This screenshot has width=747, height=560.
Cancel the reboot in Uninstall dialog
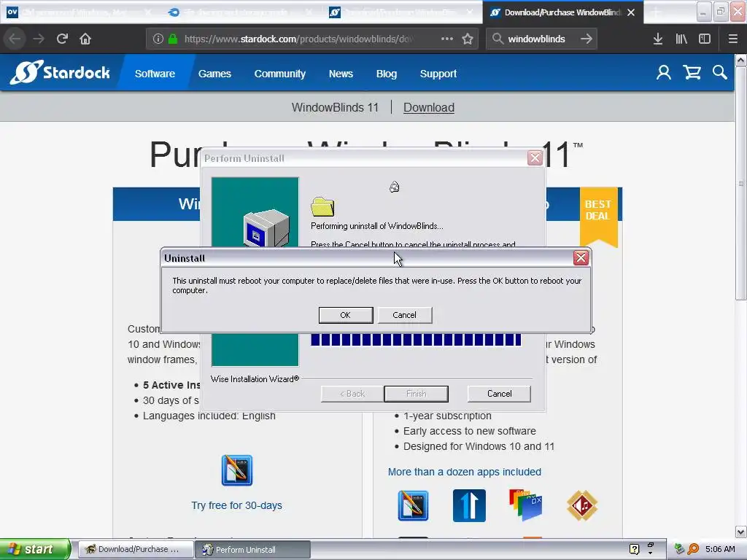point(404,315)
